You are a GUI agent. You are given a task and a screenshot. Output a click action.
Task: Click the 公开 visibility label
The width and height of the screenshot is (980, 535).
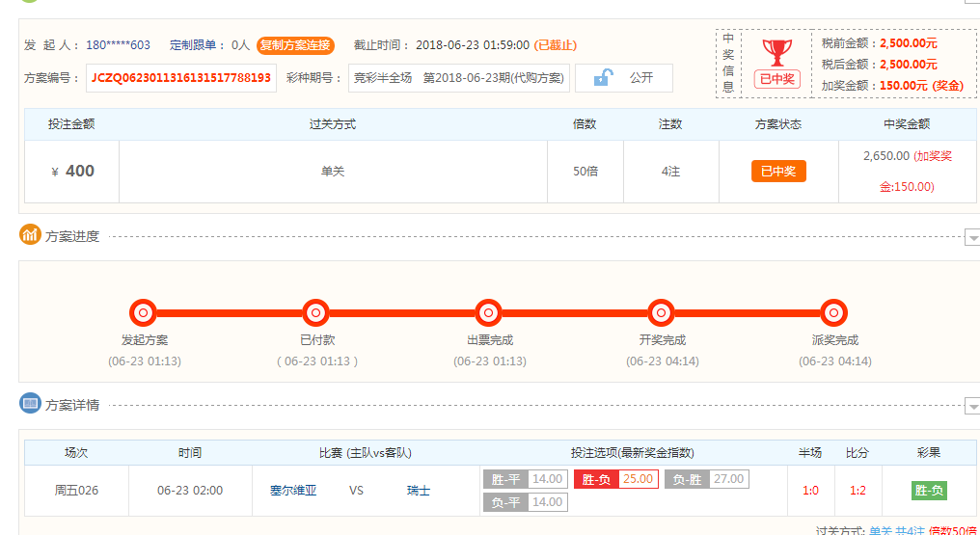(641, 77)
